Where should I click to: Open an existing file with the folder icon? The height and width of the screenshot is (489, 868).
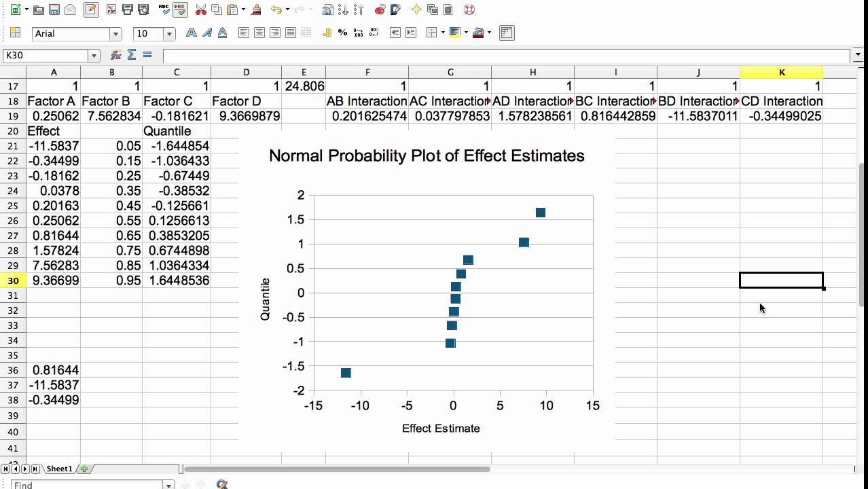pyautogui.click(x=39, y=10)
